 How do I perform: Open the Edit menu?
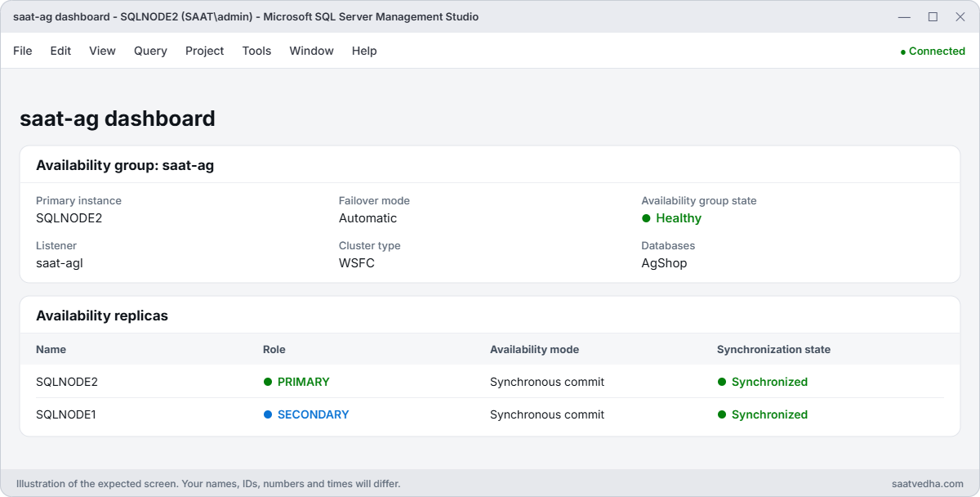point(60,51)
